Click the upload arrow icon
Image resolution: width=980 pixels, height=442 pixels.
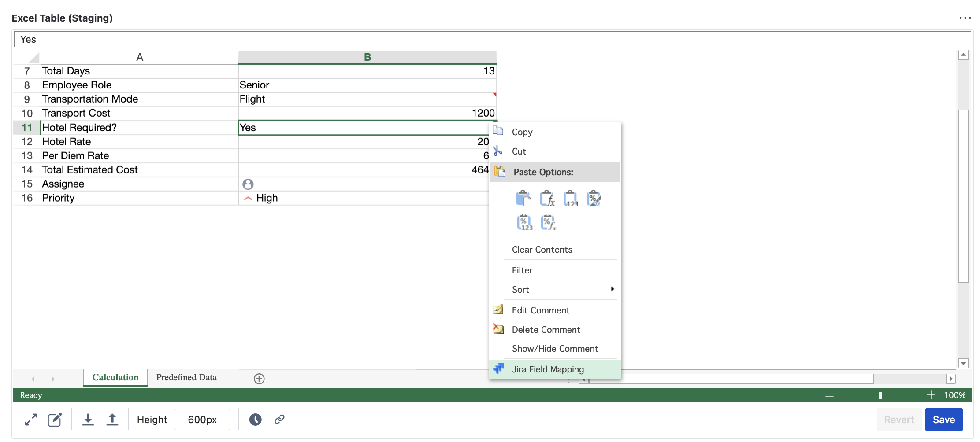[112, 420]
